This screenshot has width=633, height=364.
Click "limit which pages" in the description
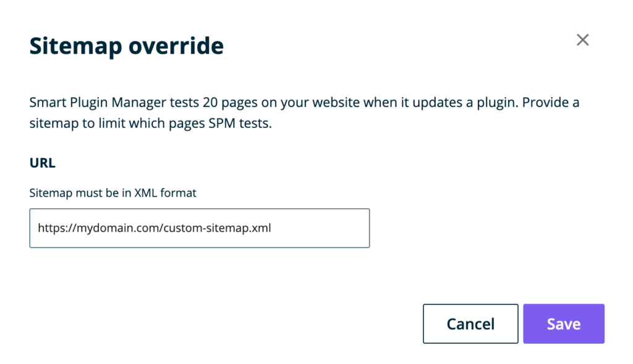pyautogui.click(x=146, y=123)
